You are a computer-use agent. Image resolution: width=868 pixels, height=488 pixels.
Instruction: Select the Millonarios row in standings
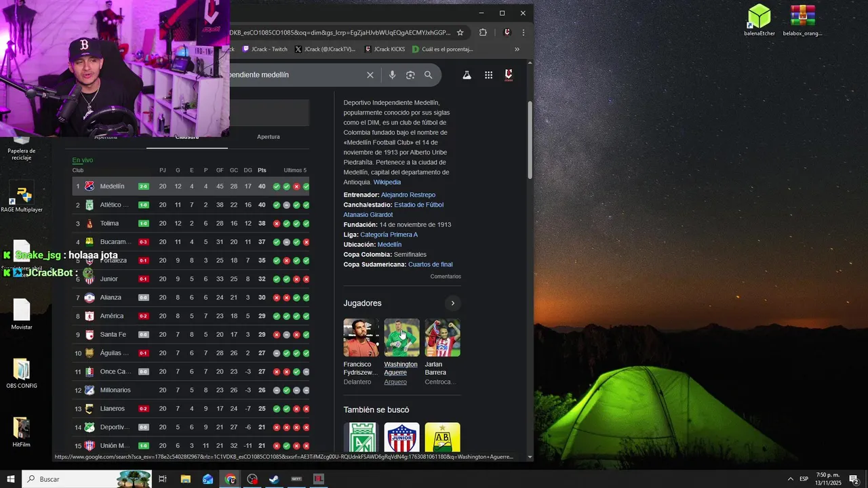point(191,390)
